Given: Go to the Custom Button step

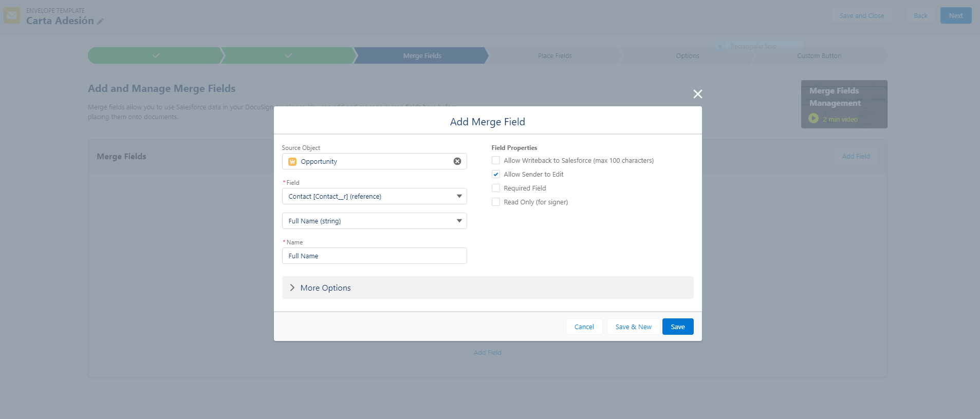Looking at the screenshot, I should (819, 56).
